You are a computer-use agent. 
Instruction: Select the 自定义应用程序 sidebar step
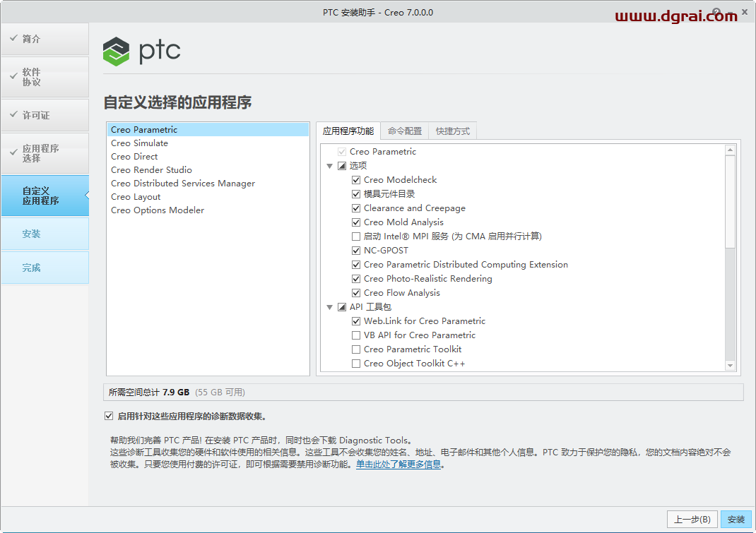[45, 196]
